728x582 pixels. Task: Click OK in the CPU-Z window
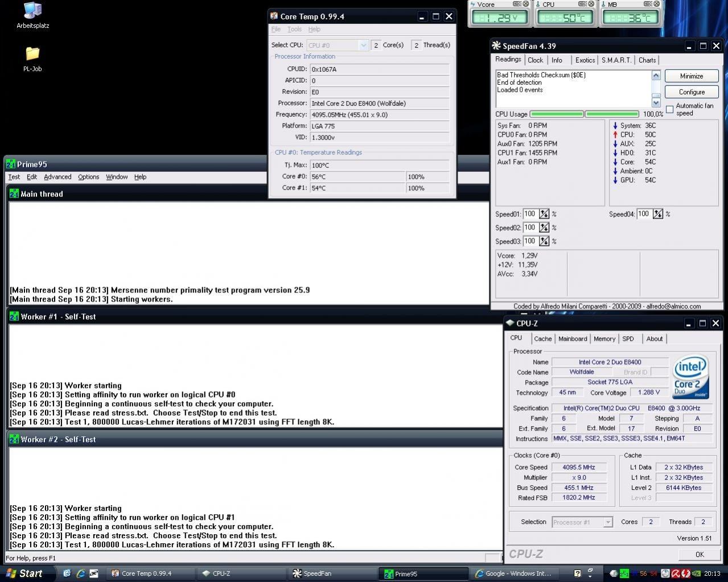699,554
